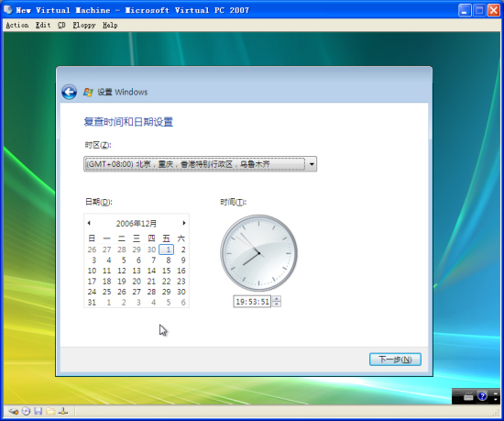The width and height of the screenshot is (504, 421).
Task: Go to next month in calendar
Action: 184,223
